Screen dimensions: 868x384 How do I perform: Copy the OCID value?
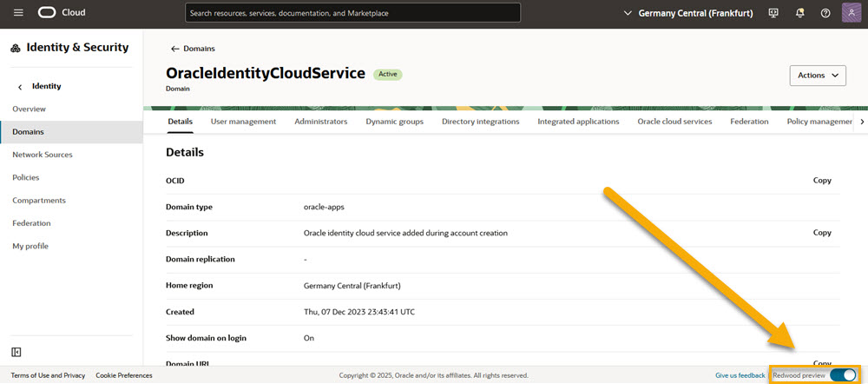pyautogui.click(x=822, y=181)
